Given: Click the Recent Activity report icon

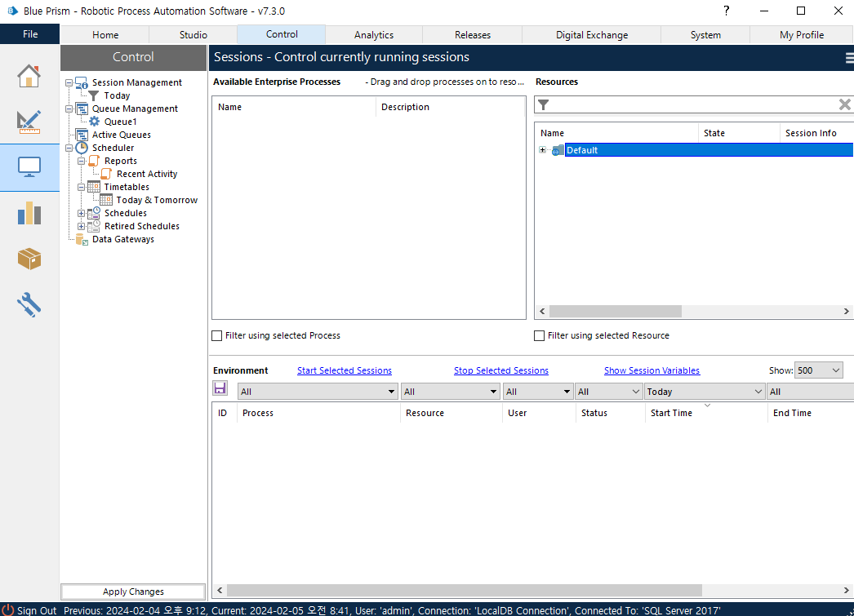Looking at the screenshot, I should click(106, 174).
